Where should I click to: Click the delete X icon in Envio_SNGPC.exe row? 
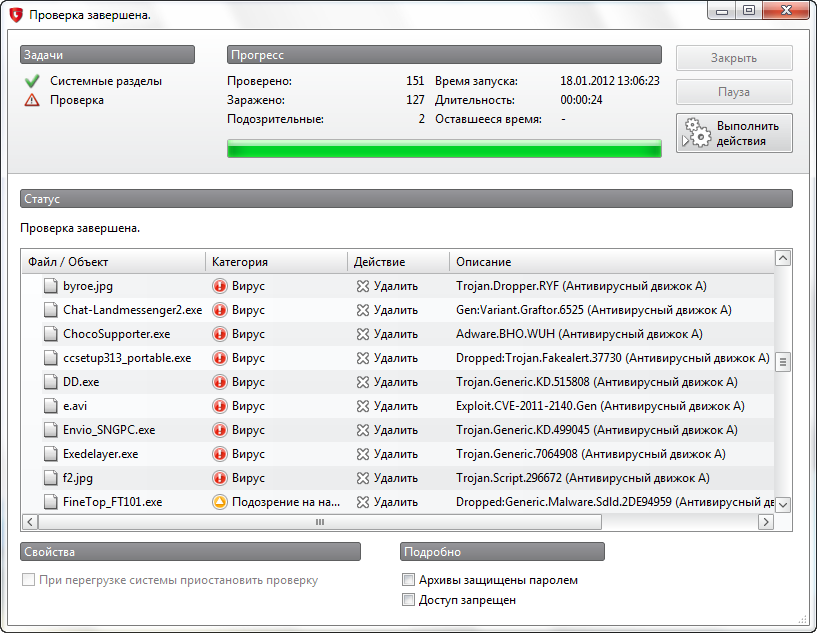click(x=363, y=429)
